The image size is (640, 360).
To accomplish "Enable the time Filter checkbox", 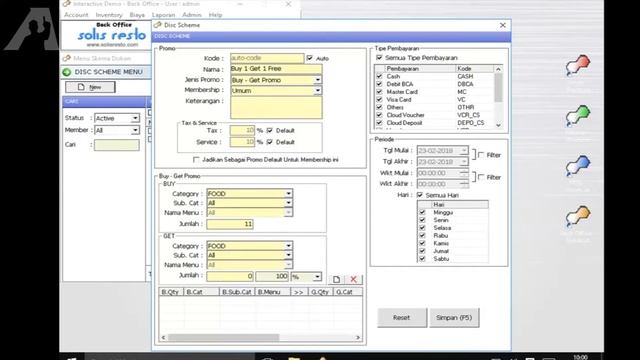I will pos(481,177).
